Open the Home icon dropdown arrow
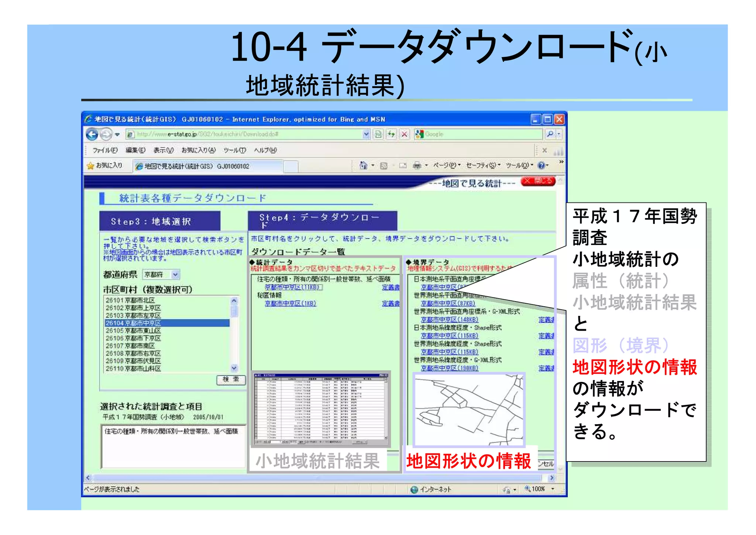This screenshot has width=756, height=535. 373,166
